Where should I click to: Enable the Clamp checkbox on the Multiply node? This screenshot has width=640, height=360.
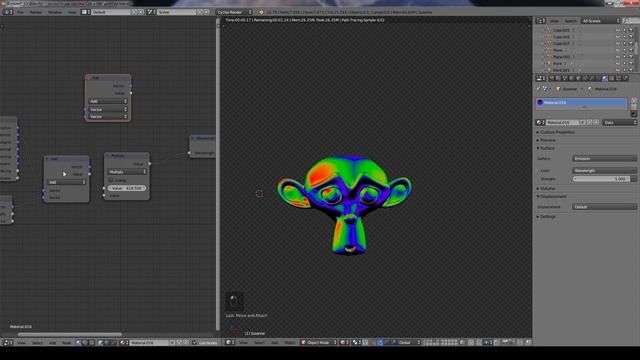coord(111,180)
